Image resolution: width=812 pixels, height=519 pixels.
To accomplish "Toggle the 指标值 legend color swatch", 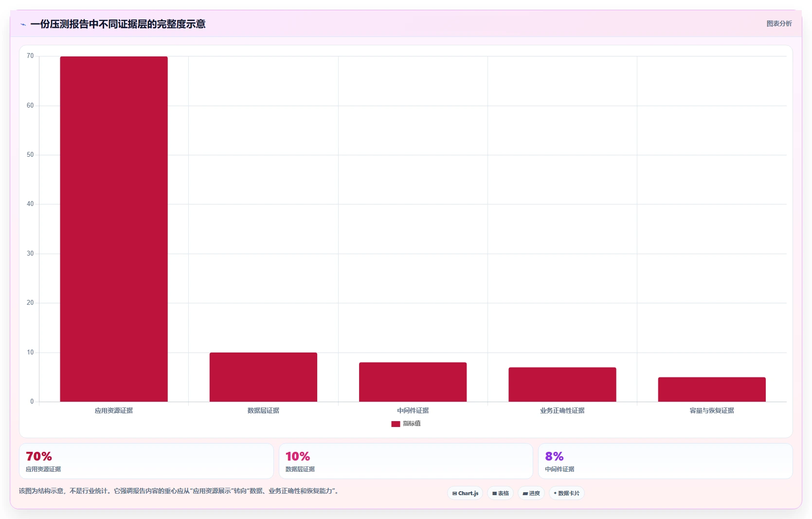I will click(x=396, y=424).
